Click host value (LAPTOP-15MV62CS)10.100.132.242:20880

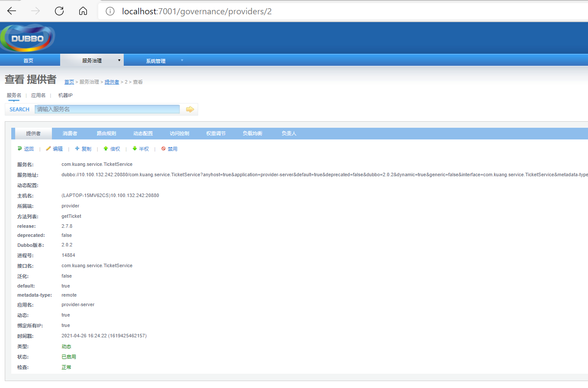110,195
